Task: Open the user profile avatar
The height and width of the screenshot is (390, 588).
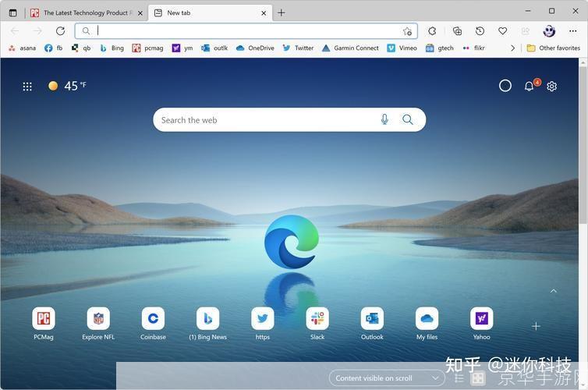Action: click(x=549, y=31)
